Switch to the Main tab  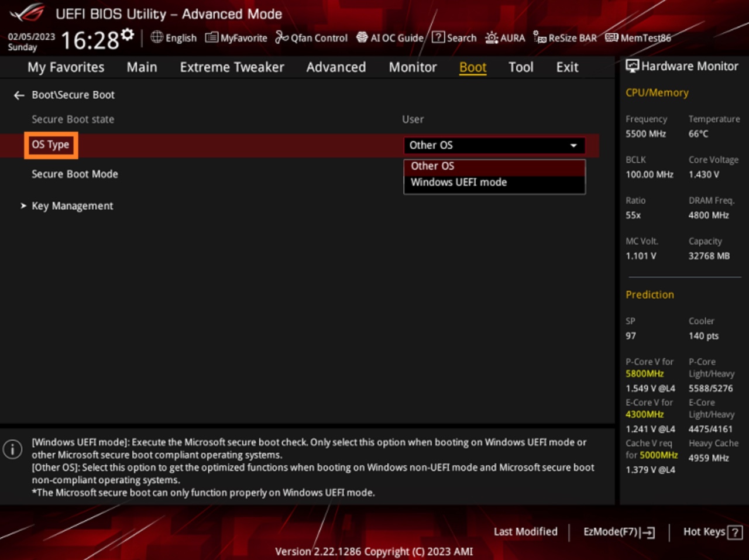pos(142,67)
